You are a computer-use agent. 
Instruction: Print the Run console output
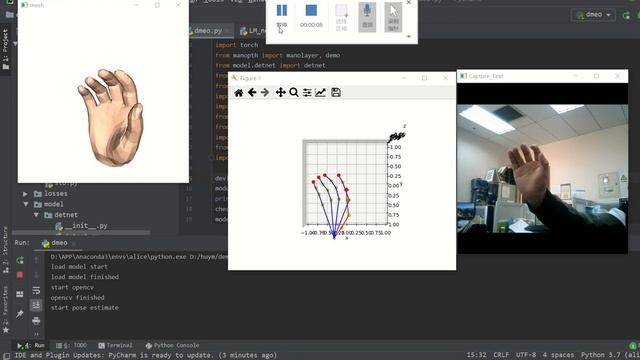[x=36, y=321]
